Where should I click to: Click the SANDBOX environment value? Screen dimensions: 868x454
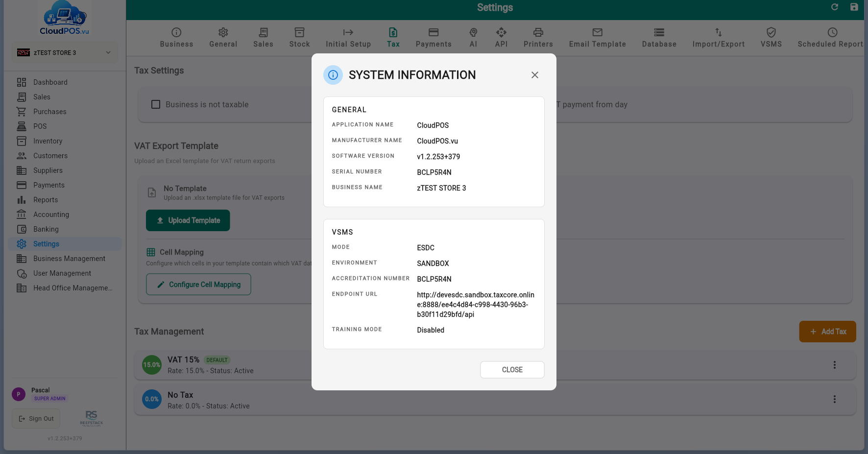pyautogui.click(x=433, y=263)
